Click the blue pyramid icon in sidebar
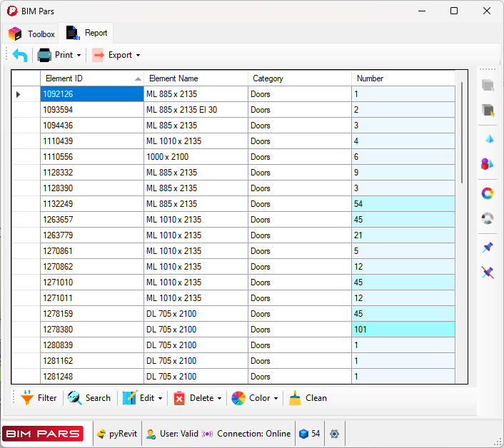The image size is (504, 448). (x=488, y=138)
